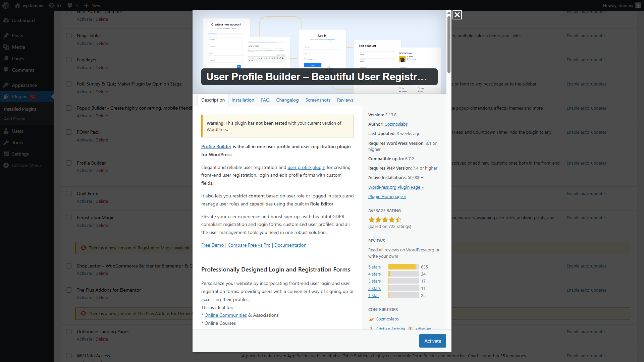644x362 pixels.
Task: Select the POWr Pack checkbox
Action: click(69, 132)
